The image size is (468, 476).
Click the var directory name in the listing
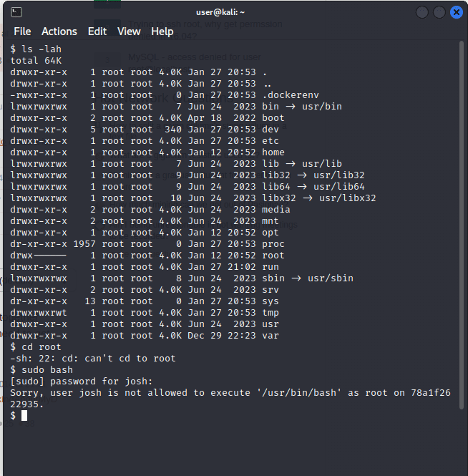click(x=270, y=336)
